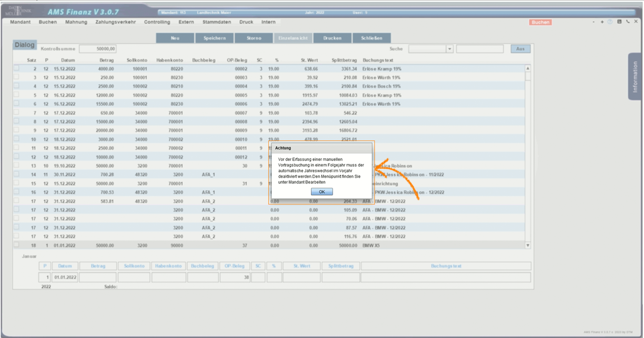Tick the checkbox for Satz 2 row
Viewport: 644px width, 338px height.
[x=16, y=68]
